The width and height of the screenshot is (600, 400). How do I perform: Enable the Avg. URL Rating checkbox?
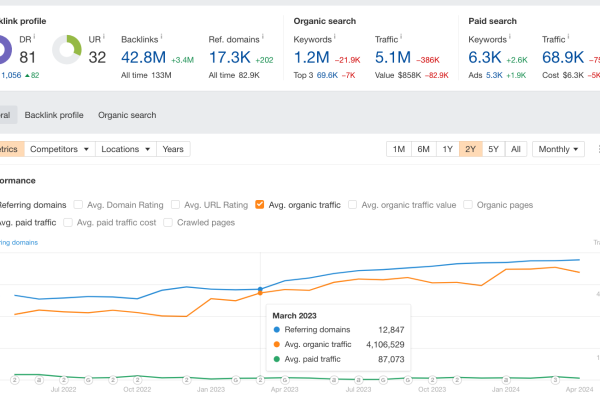(175, 205)
